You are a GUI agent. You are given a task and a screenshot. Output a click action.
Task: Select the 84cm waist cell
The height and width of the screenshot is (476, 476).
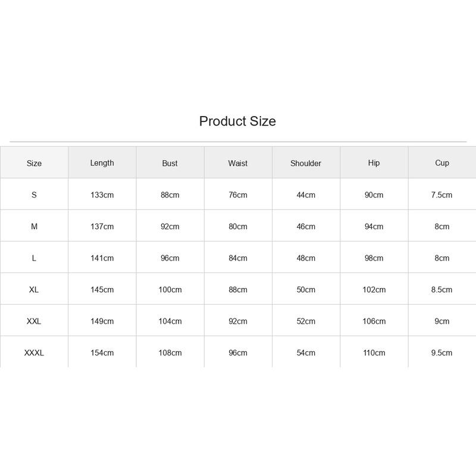238,258
